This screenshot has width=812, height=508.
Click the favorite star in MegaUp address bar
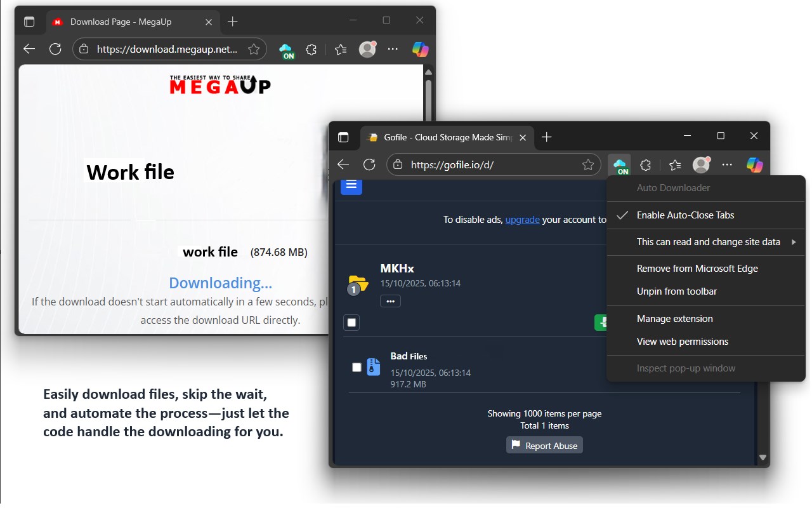[254, 49]
